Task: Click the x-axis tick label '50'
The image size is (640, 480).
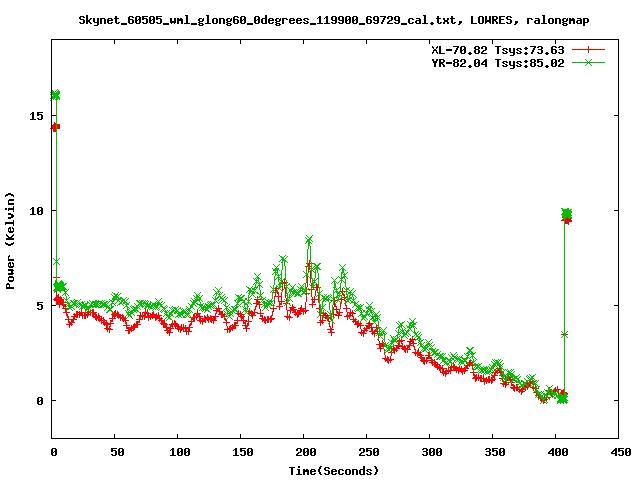Action: click(117, 452)
